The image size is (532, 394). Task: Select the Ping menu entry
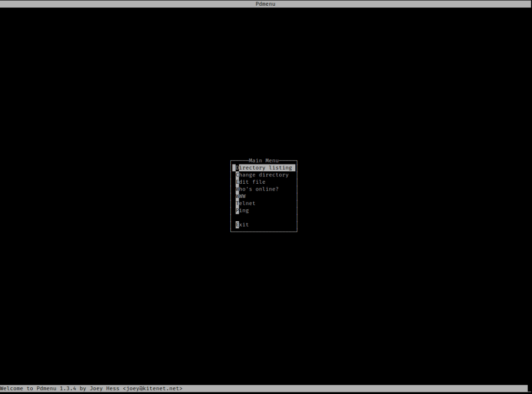242,211
